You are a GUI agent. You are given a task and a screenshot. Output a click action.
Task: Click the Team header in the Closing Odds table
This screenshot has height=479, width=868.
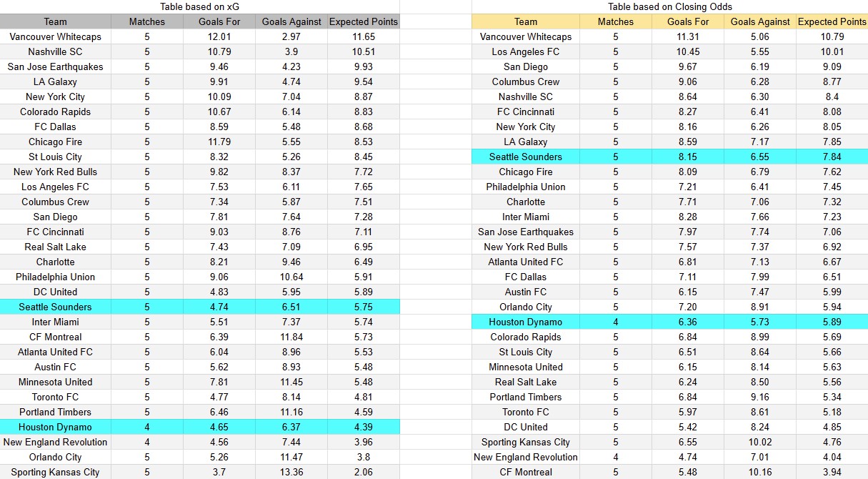click(525, 21)
